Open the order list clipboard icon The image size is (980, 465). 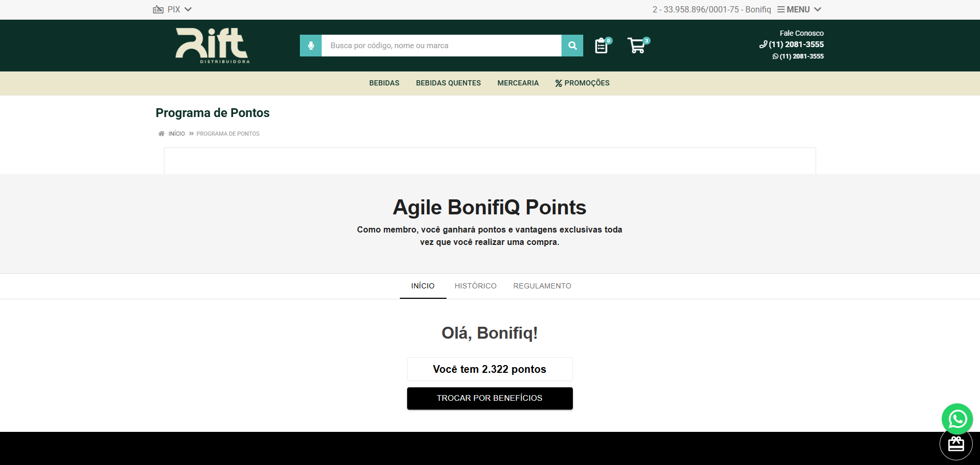pyautogui.click(x=602, y=46)
